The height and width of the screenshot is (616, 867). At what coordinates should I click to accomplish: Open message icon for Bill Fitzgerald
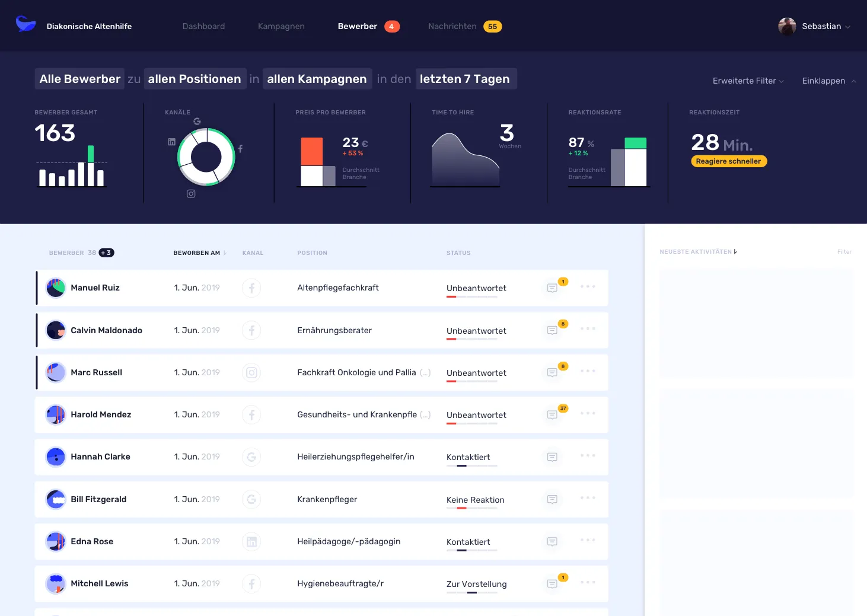pos(552,500)
